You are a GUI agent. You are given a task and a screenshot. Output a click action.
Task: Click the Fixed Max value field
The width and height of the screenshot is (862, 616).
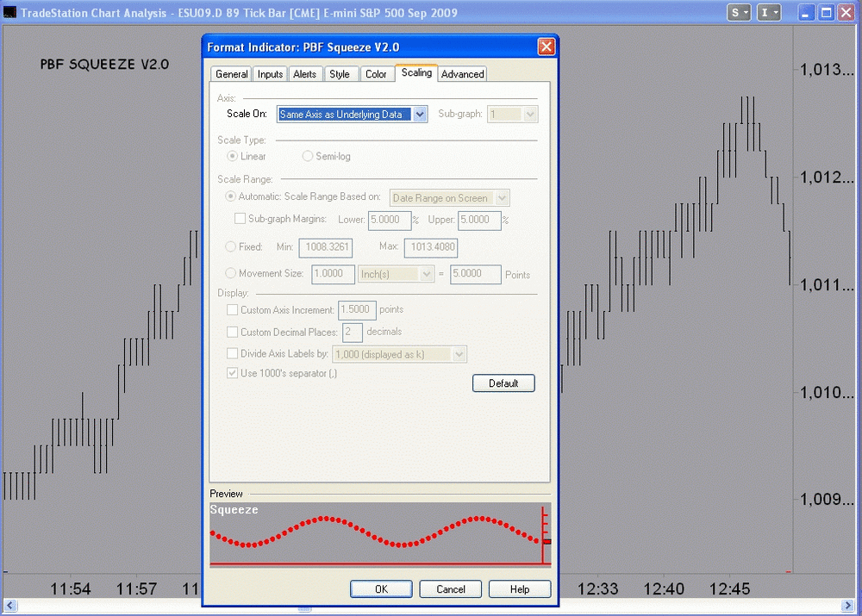pyautogui.click(x=431, y=247)
